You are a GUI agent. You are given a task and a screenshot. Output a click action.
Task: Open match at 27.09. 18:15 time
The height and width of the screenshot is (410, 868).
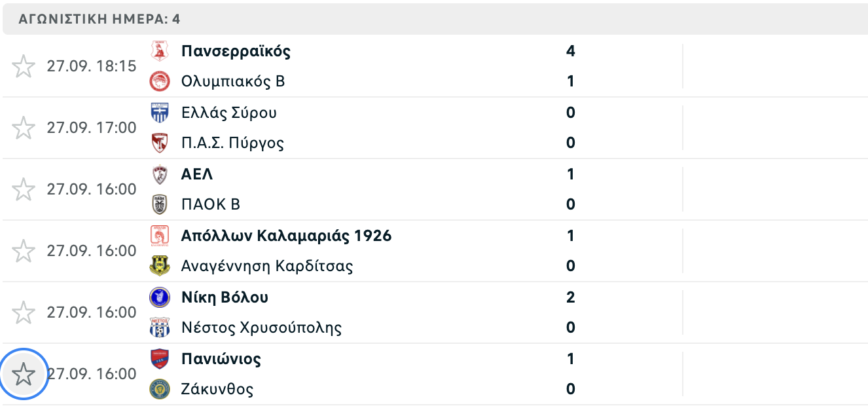click(x=92, y=66)
